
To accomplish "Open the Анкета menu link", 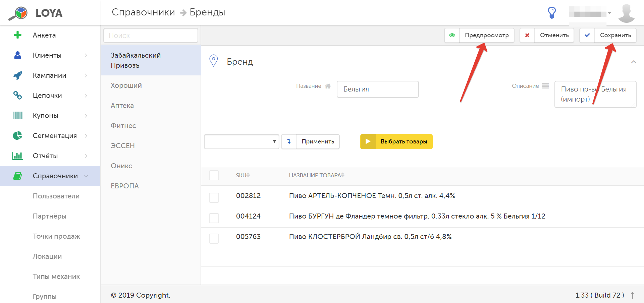I will click(x=44, y=35).
